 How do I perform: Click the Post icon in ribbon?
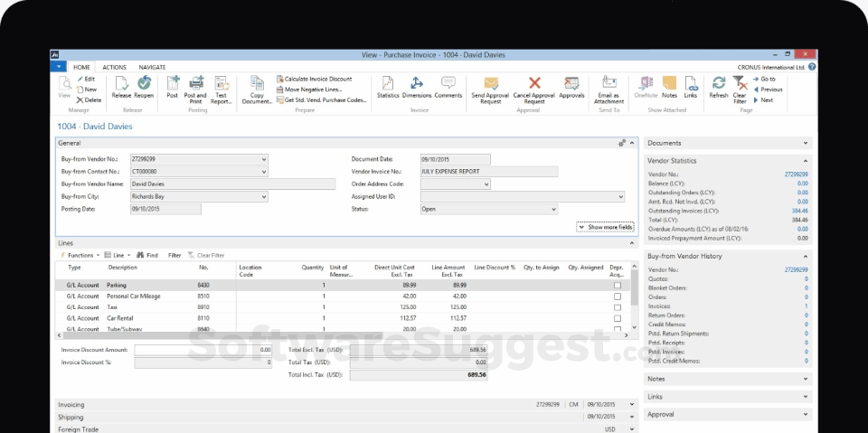[173, 85]
